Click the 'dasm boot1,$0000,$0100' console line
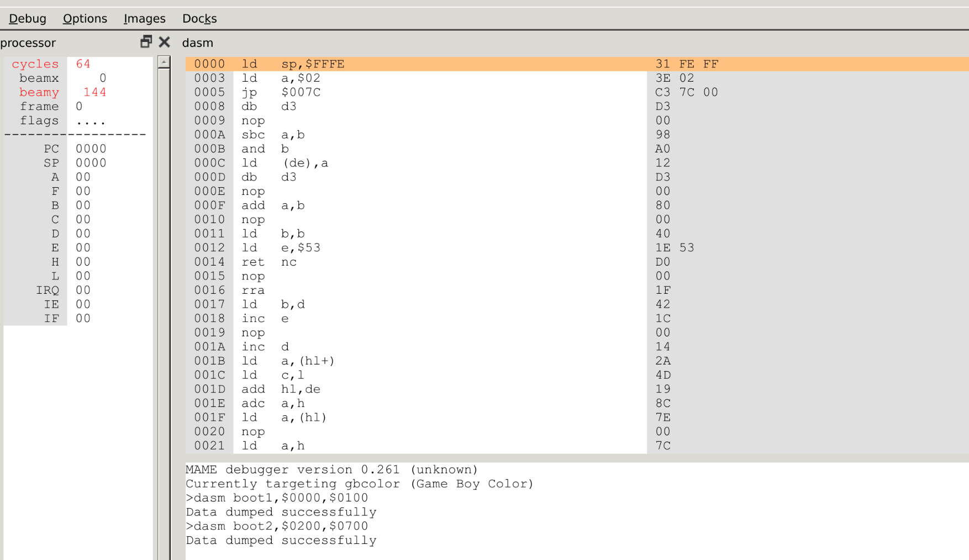 (277, 498)
